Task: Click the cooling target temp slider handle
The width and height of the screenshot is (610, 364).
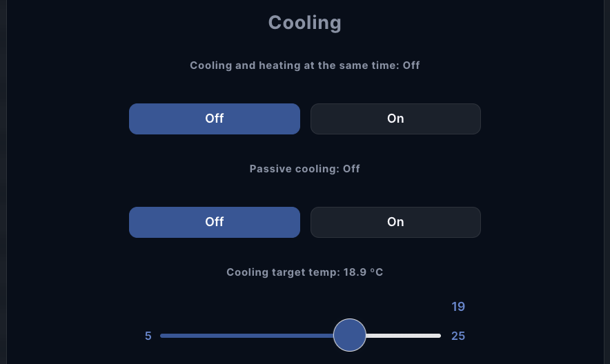Action: tap(350, 336)
